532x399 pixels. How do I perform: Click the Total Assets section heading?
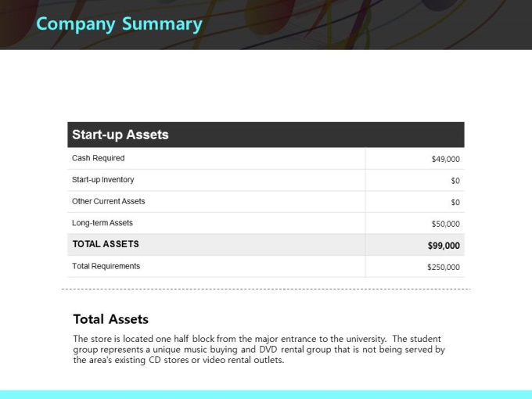click(110, 319)
